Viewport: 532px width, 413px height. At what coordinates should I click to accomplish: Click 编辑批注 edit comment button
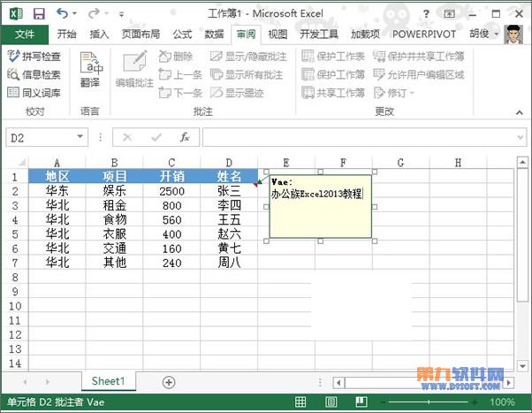point(134,69)
